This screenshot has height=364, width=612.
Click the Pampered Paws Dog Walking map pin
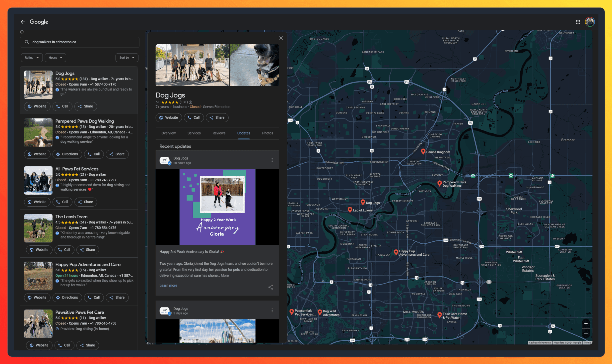pos(440,183)
